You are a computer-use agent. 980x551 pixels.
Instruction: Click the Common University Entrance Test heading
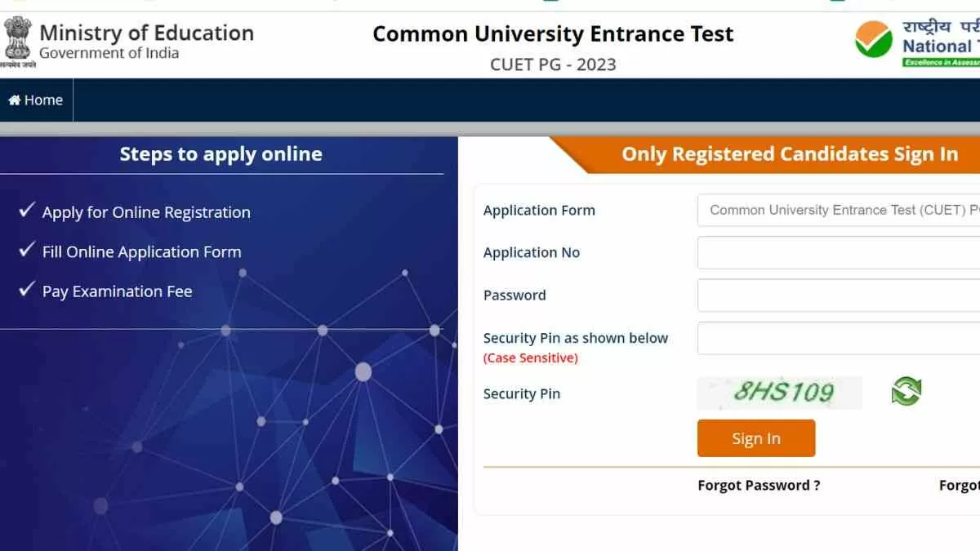tap(553, 33)
